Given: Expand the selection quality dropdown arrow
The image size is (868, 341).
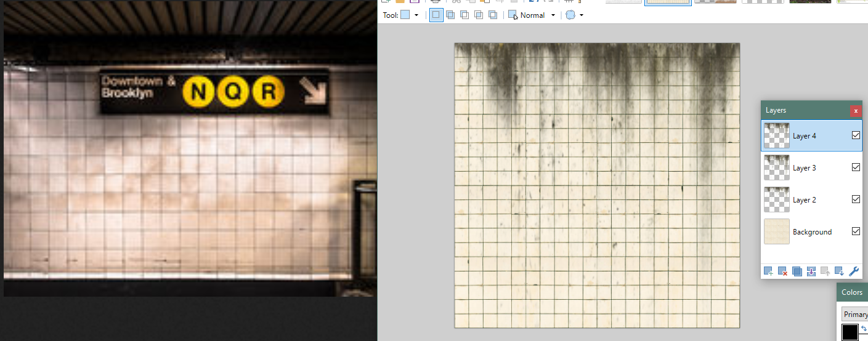Looking at the screenshot, I should click(x=582, y=15).
